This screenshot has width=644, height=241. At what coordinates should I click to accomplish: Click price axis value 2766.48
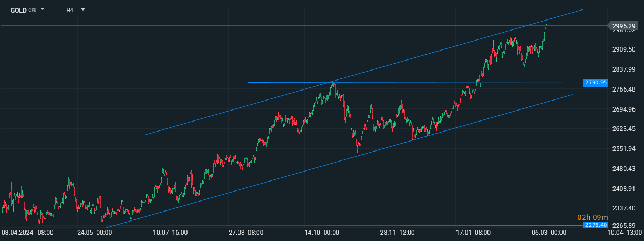[x=624, y=89]
